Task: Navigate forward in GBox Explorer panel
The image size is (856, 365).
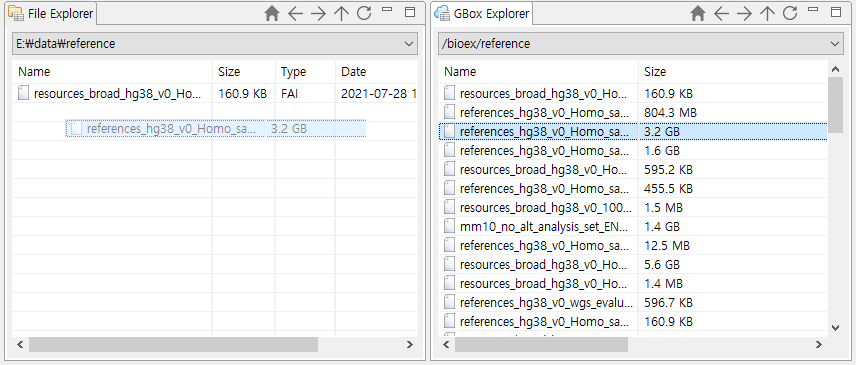Action: click(745, 14)
